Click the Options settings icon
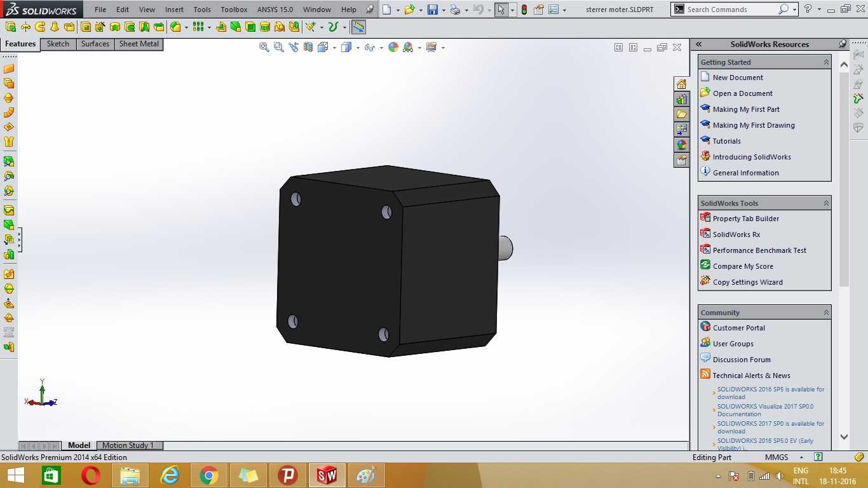The width and height of the screenshot is (868, 488). click(553, 10)
